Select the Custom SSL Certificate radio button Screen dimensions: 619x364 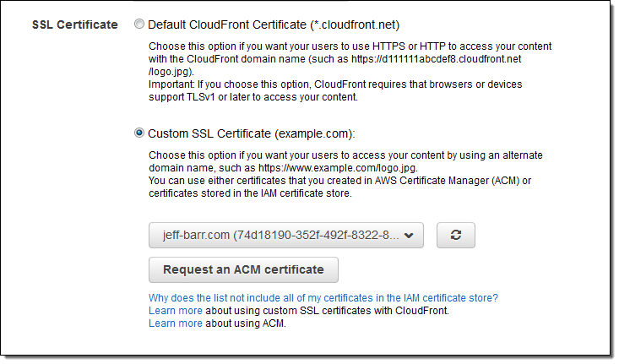click(x=139, y=133)
